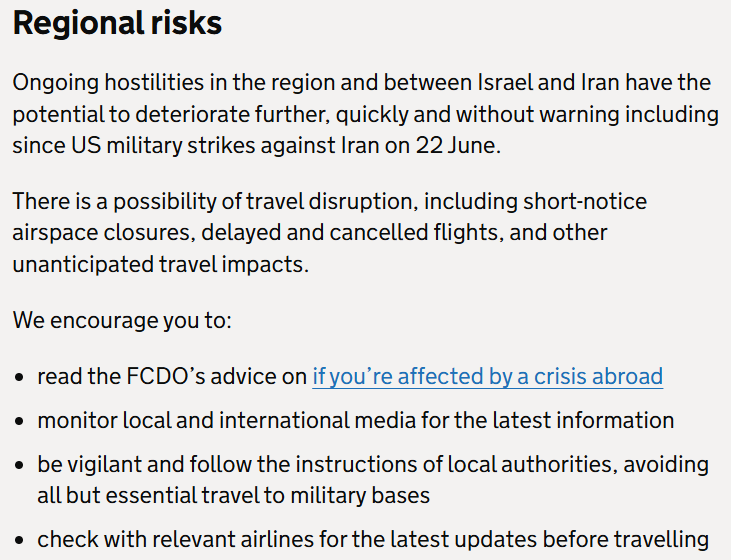
Task: Click the phrase 'short-notice' in the second paragraph
Action: 585,201
